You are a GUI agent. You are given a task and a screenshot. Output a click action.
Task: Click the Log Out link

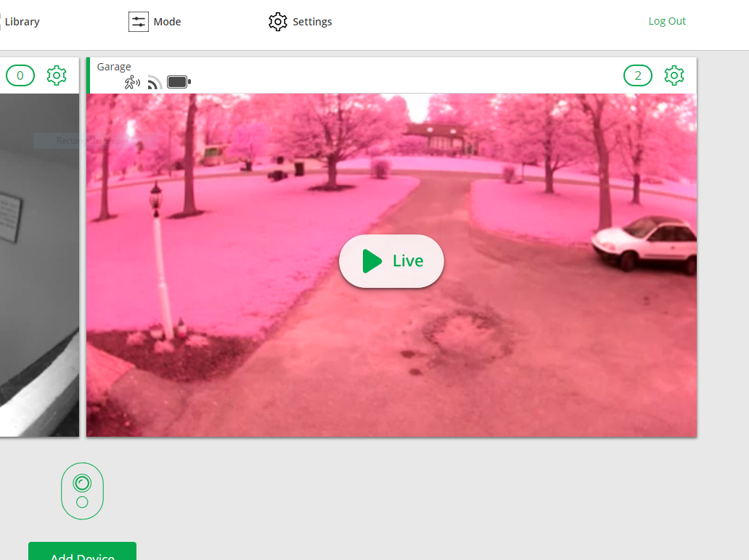click(667, 20)
